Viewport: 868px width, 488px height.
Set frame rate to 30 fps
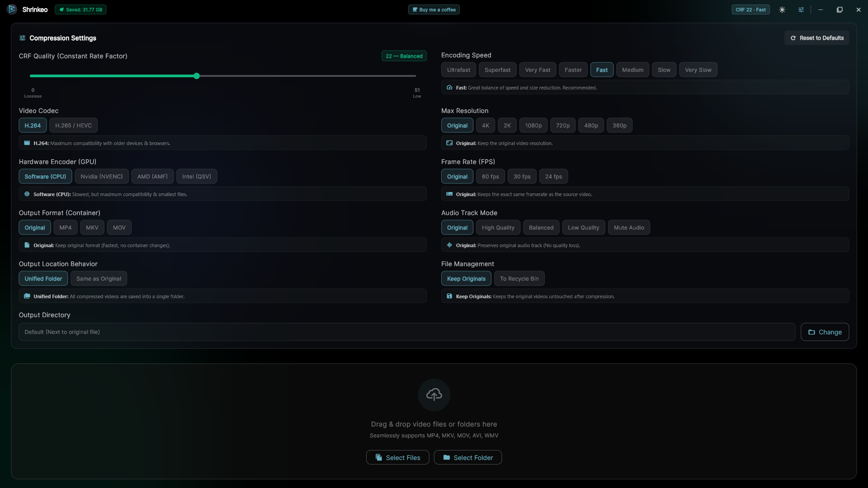pyautogui.click(x=522, y=176)
